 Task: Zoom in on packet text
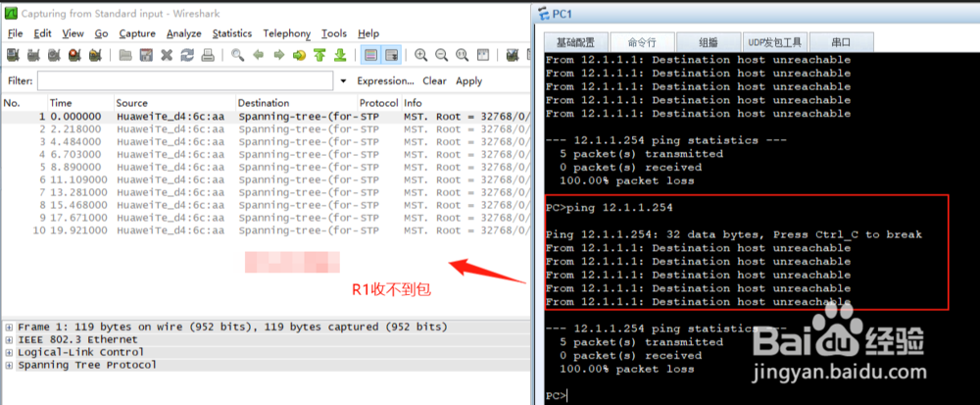pos(421,55)
